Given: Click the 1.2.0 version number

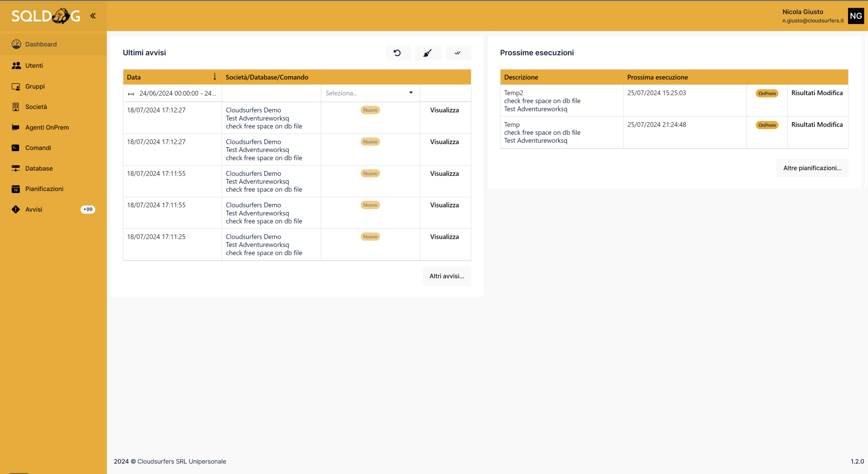Looking at the screenshot, I should click(857, 461).
